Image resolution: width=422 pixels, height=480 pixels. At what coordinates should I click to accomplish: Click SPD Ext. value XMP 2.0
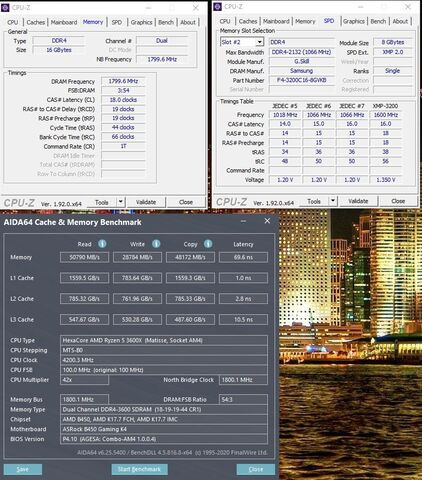(393, 52)
